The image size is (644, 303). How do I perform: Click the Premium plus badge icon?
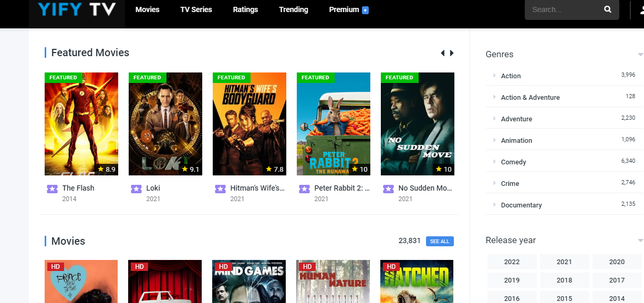[365, 10]
